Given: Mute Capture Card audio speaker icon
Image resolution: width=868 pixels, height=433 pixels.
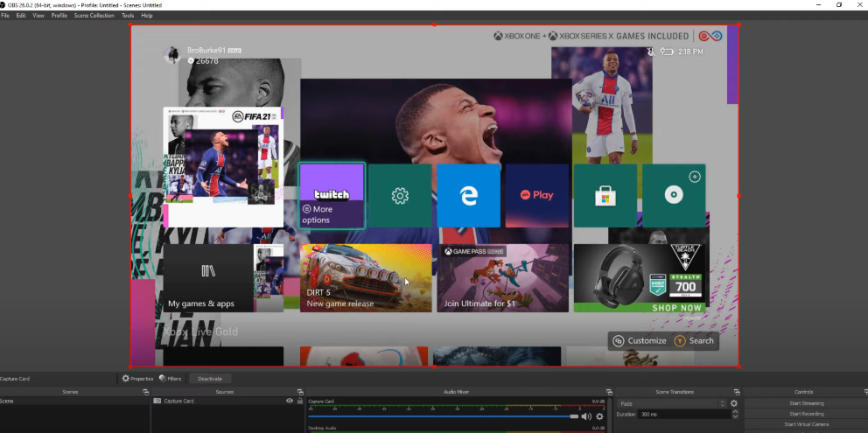Looking at the screenshot, I should [586, 416].
